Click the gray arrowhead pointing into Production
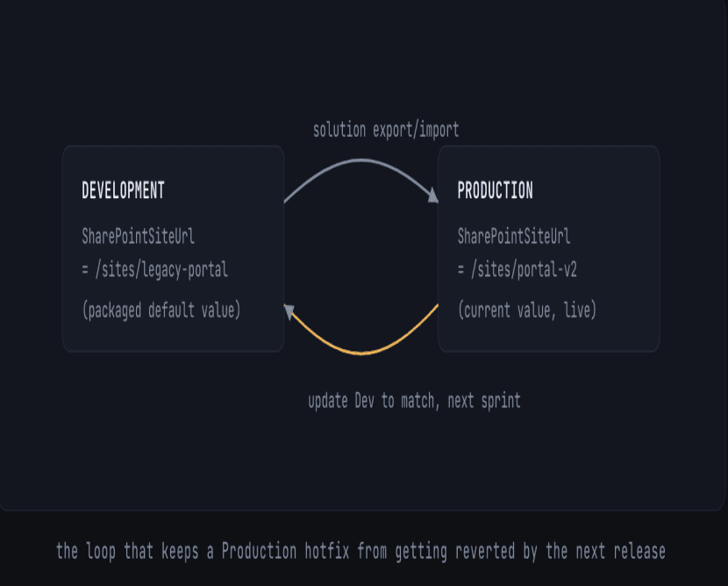Screen dimensions: 728x586 tap(433, 196)
